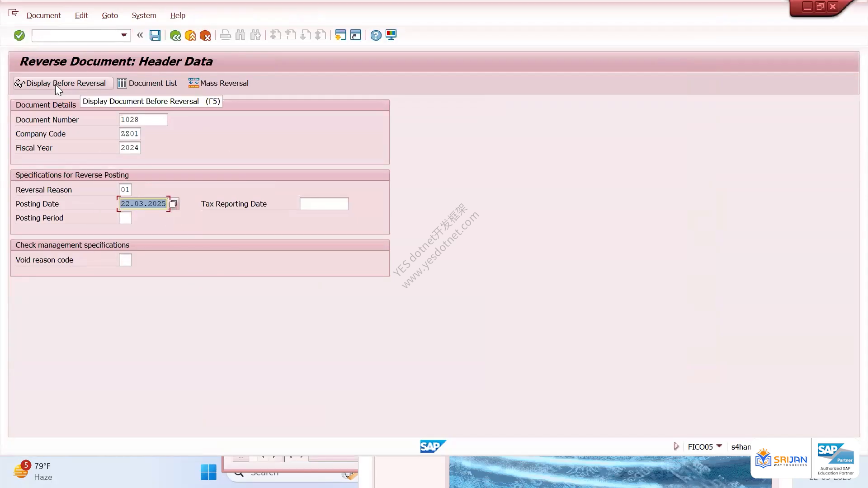Click the Document List button

pyautogui.click(x=147, y=83)
